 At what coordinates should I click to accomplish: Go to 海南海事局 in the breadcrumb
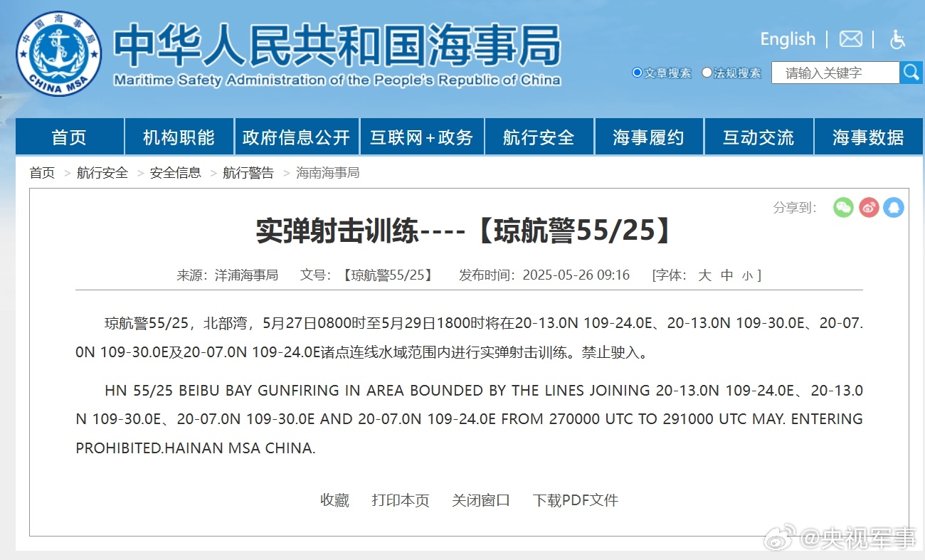coord(327,173)
